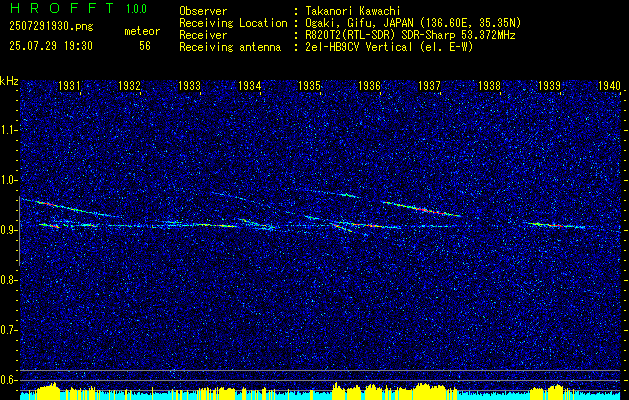This screenshot has width=629, height=400.
Task: Click the date 25.07.29 19:30
Action: coord(51,46)
